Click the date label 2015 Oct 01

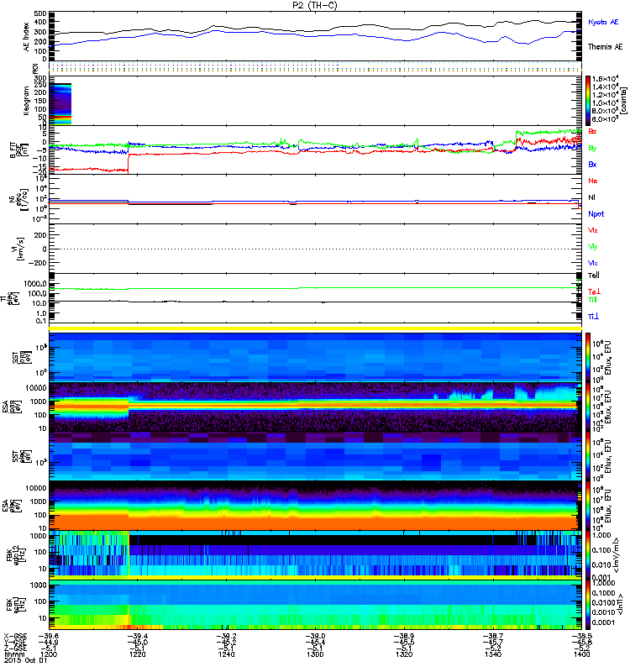pyautogui.click(x=26, y=660)
